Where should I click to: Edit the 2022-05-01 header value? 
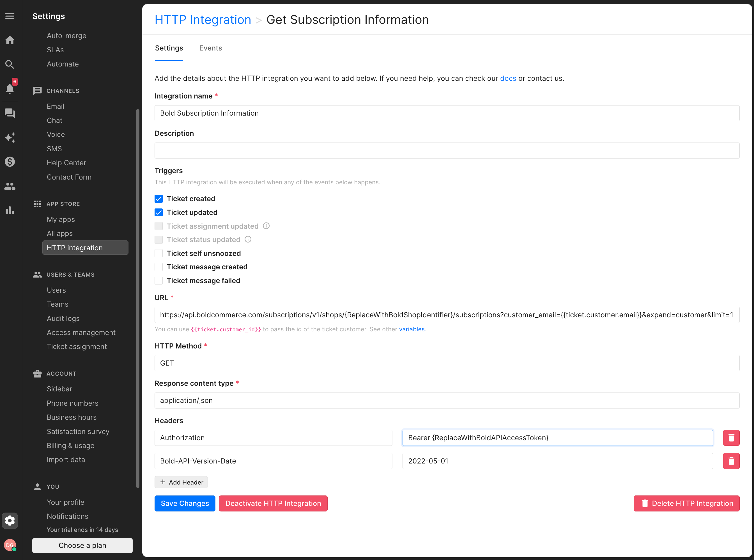[557, 461]
